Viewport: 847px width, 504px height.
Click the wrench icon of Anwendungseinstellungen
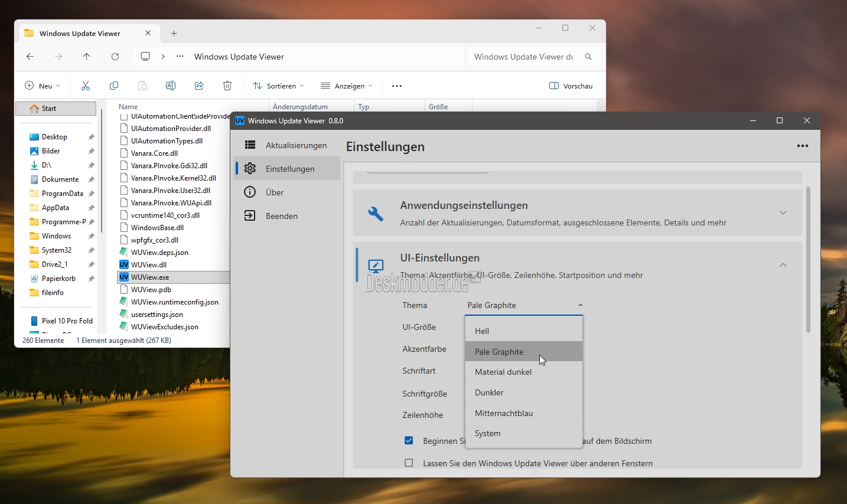point(376,213)
